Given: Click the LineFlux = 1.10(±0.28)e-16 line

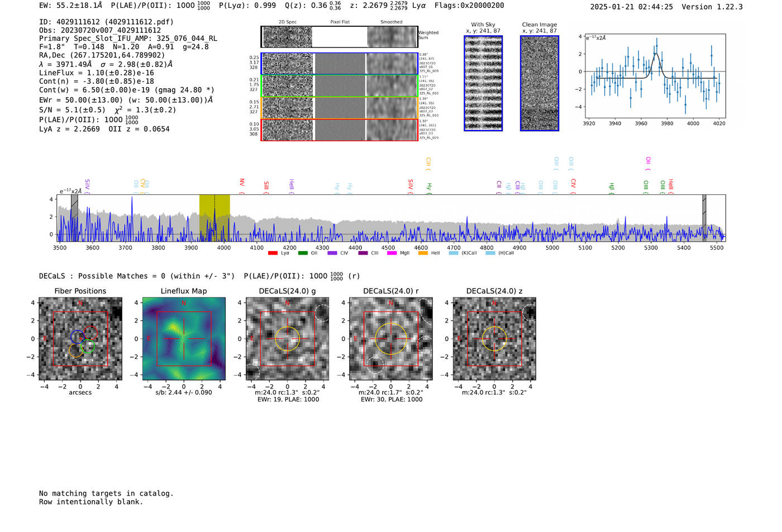Looking at the screenshot, I should click(x=97, y=73).
